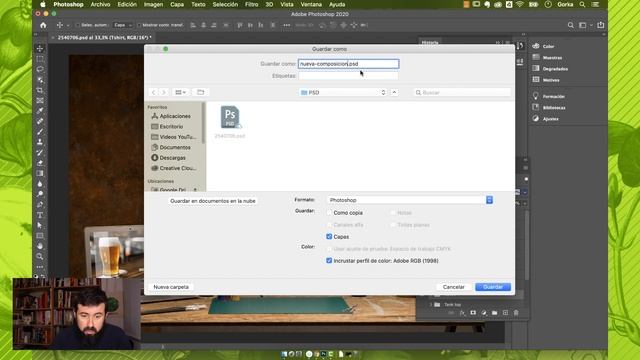
Task: Select the Frame tool
Action: point(40,100)
